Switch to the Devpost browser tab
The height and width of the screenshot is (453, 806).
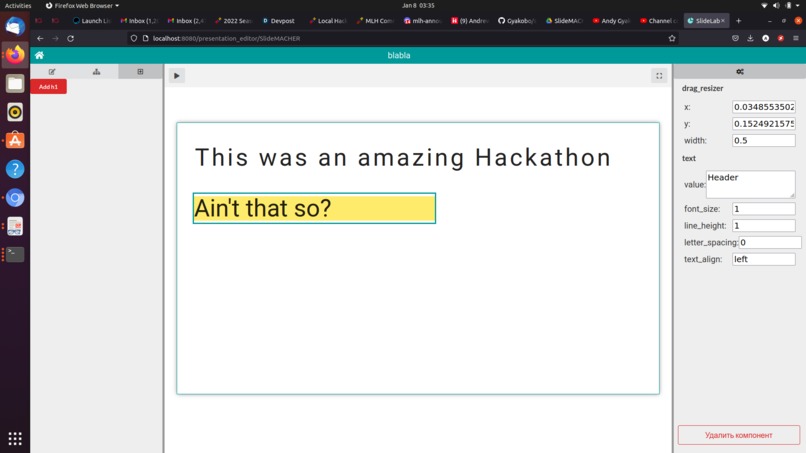coord(279,21)
